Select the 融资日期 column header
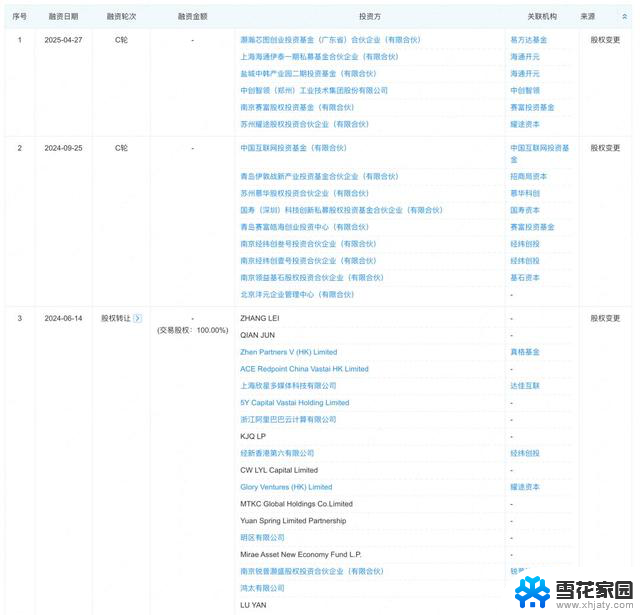 pyautogui.click(x=63, y=16)
